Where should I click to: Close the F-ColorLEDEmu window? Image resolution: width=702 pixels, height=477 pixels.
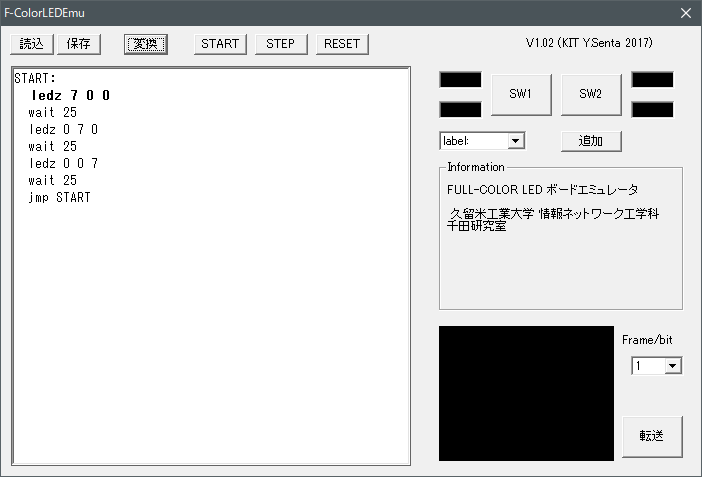click(x=686, y=13)
